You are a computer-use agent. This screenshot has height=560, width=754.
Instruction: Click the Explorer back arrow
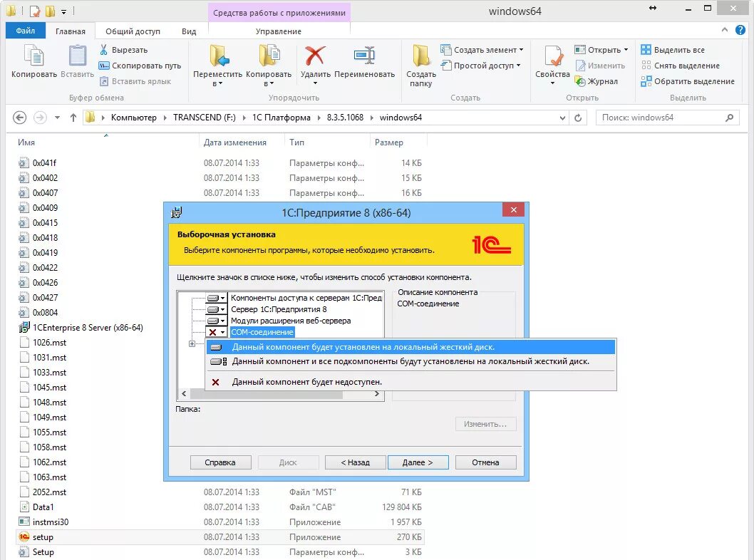click(20, 118)
